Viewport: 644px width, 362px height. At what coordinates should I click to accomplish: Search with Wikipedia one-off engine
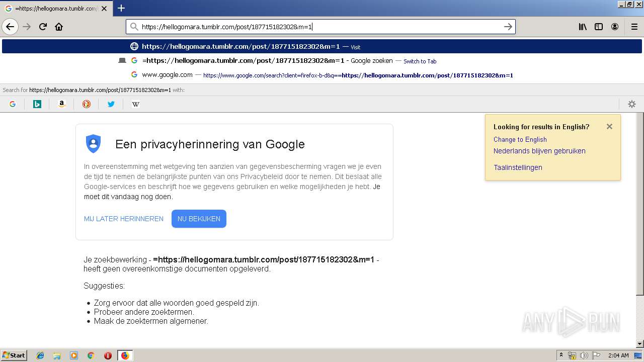click(x=136, y=104)
